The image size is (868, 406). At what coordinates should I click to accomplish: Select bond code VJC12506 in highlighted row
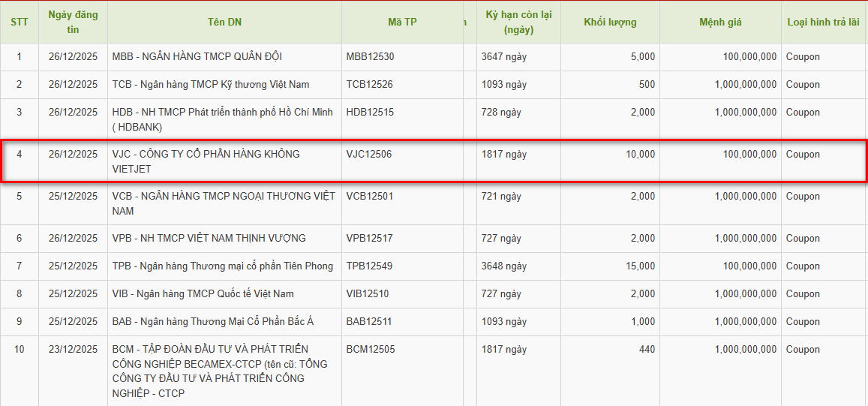coord(369,155)
